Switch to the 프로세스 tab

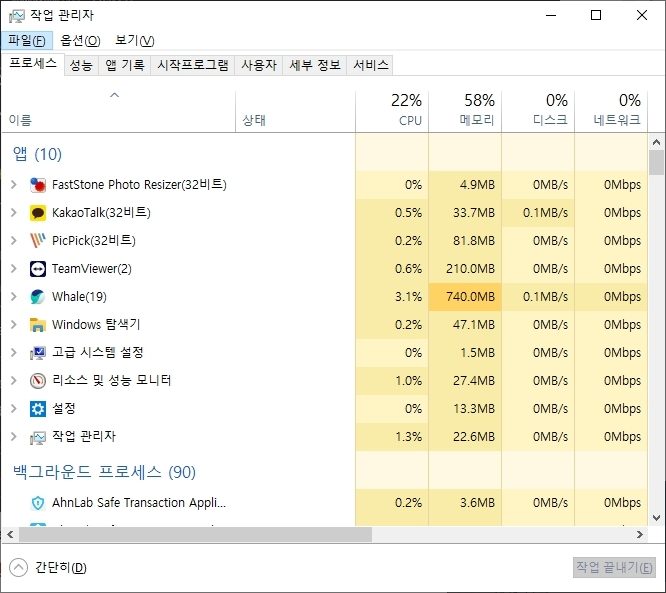tap(33, 64)
